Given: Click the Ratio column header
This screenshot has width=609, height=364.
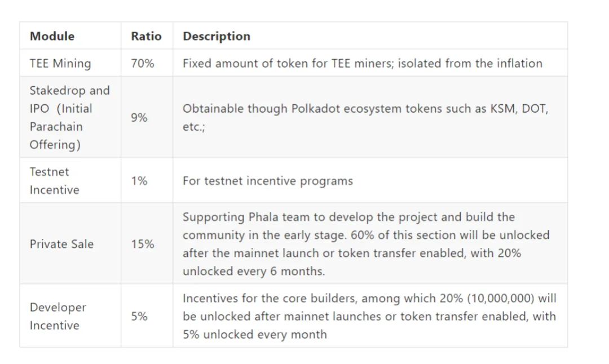Looking at the screenshot, I should point(147,35).
